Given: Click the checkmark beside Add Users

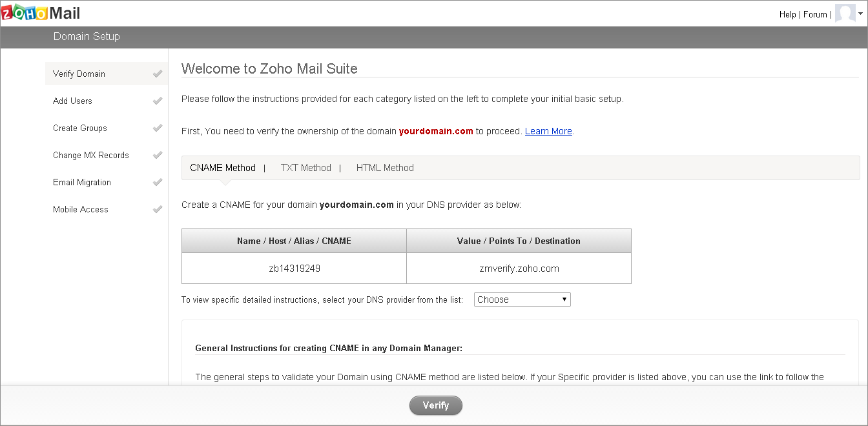Looking at the screenshot, I should 157,101.
